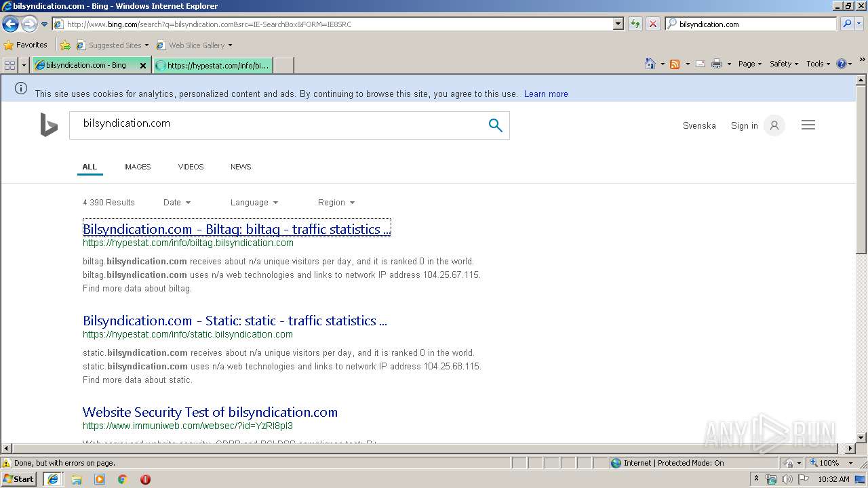Open the Safety menu
This screenshot has height=488, width=868.
(x=784, y=64)
